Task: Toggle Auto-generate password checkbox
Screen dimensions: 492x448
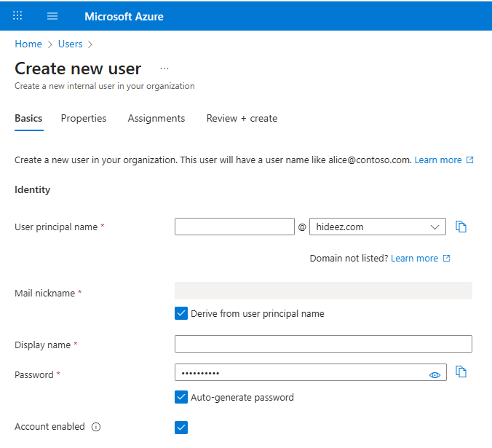Action: pos(181,397)
